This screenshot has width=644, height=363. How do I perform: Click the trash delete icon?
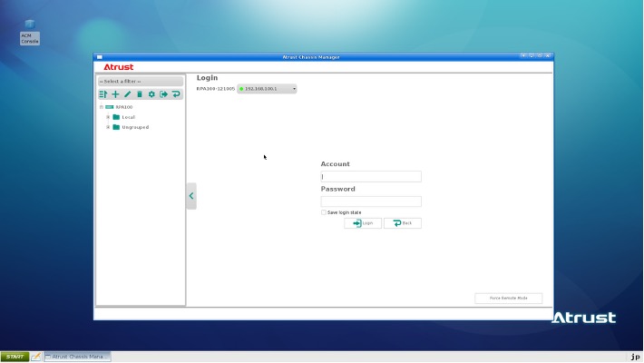[x=140, y=94]
